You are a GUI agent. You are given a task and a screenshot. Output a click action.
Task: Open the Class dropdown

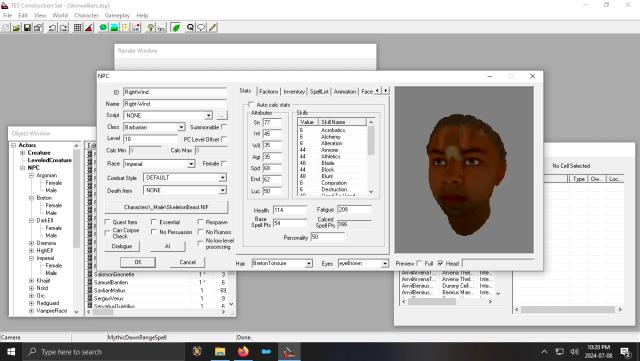[x=181, y=127]
